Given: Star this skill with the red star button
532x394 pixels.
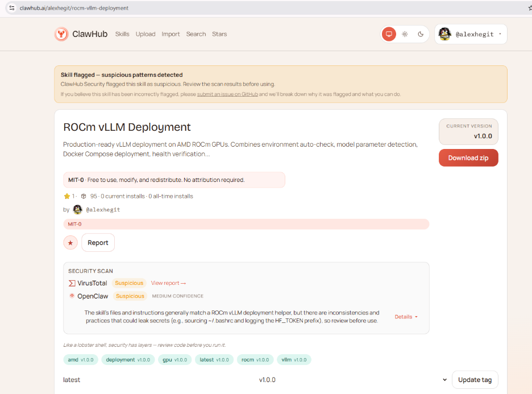Looking at the screenshot, I should point(70,243).
